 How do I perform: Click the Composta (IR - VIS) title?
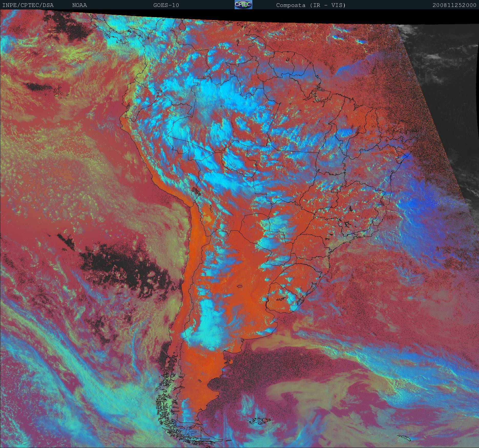(311, 5)
